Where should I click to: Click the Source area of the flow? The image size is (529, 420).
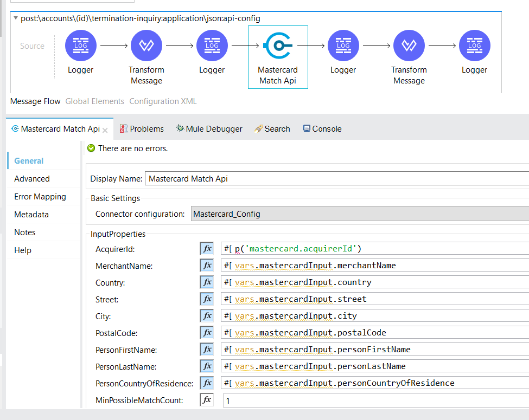click(32, 46)
